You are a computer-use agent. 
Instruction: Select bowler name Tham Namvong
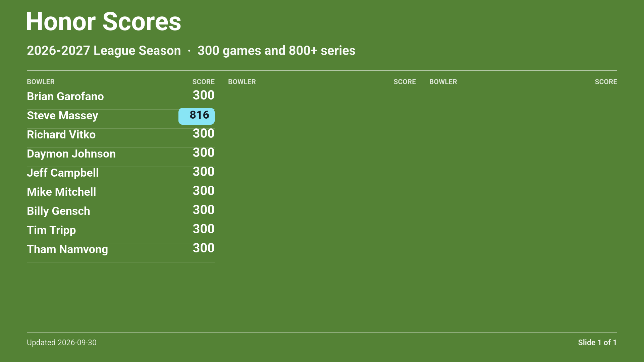coord(67,249)
